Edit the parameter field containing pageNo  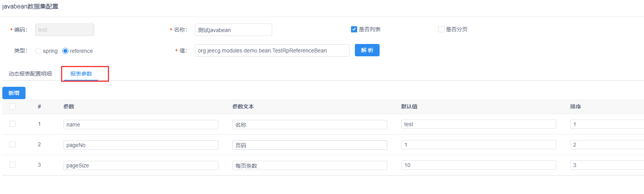pos(141,145)
